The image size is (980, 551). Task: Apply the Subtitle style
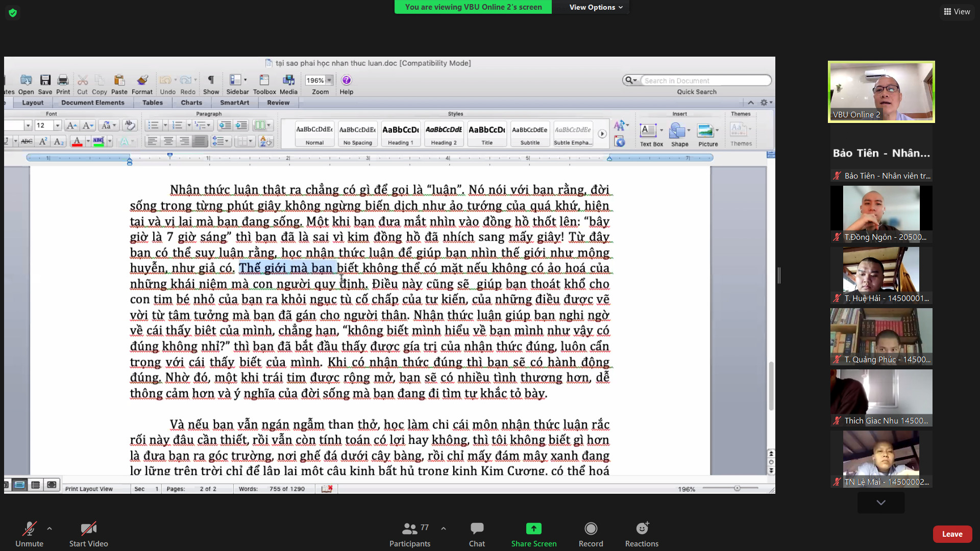(530, 134)
